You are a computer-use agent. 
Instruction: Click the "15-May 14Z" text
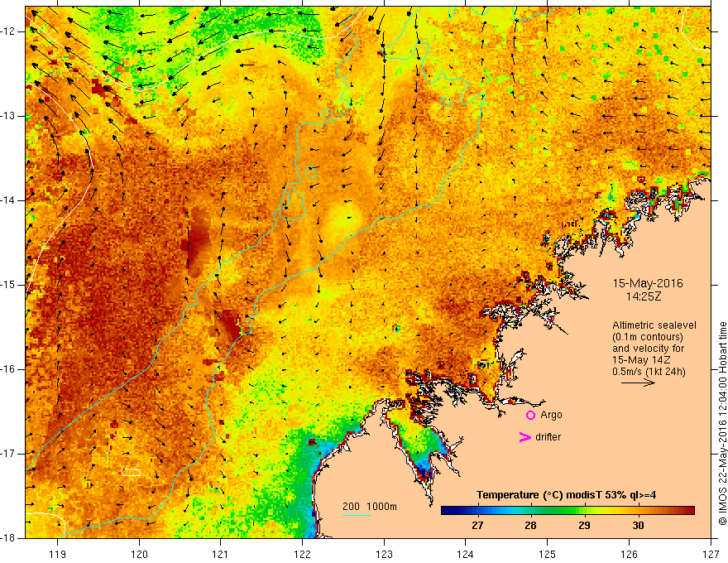641,360
